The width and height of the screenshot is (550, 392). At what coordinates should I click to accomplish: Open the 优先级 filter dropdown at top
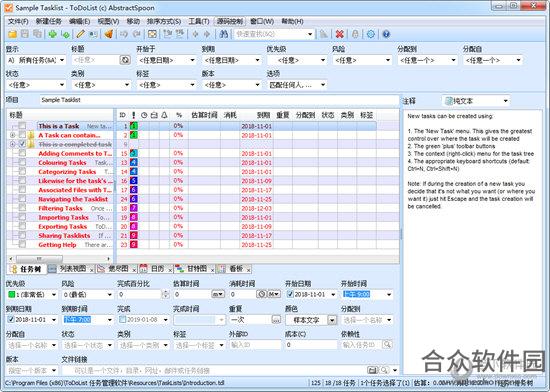click(x=323, y=60)
